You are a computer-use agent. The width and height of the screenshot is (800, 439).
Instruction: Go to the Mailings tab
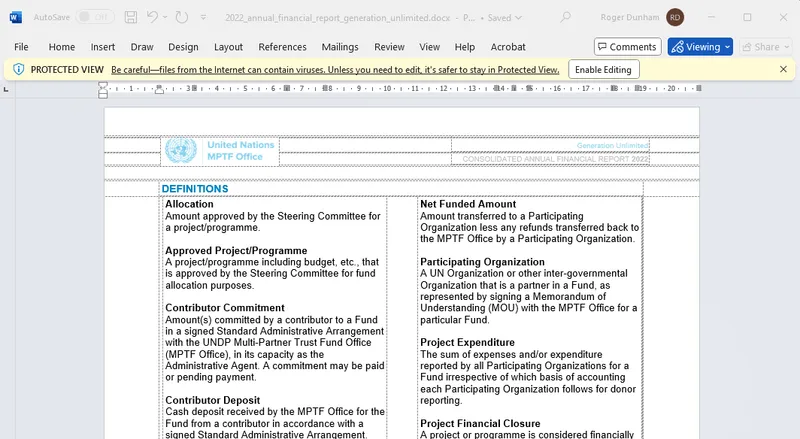[x=340, y=47]
